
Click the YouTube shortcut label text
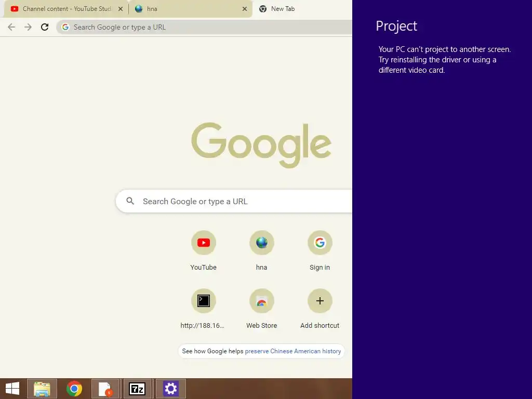coord(203,268)
